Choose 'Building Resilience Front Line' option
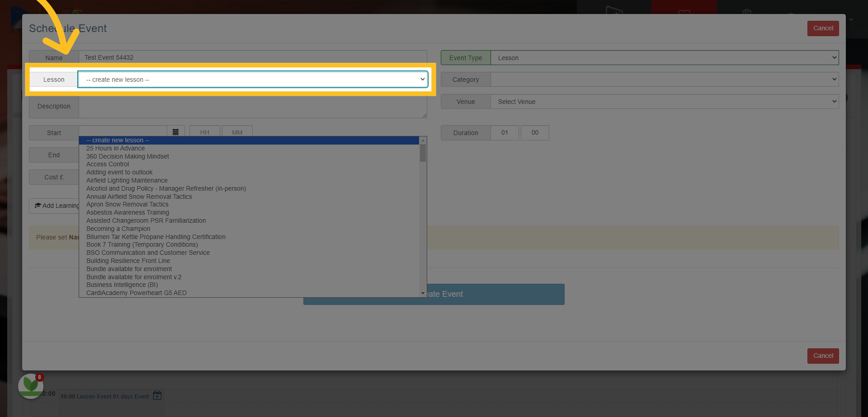The height and width of the screenshot is (417, 868). tap(249, 261)
